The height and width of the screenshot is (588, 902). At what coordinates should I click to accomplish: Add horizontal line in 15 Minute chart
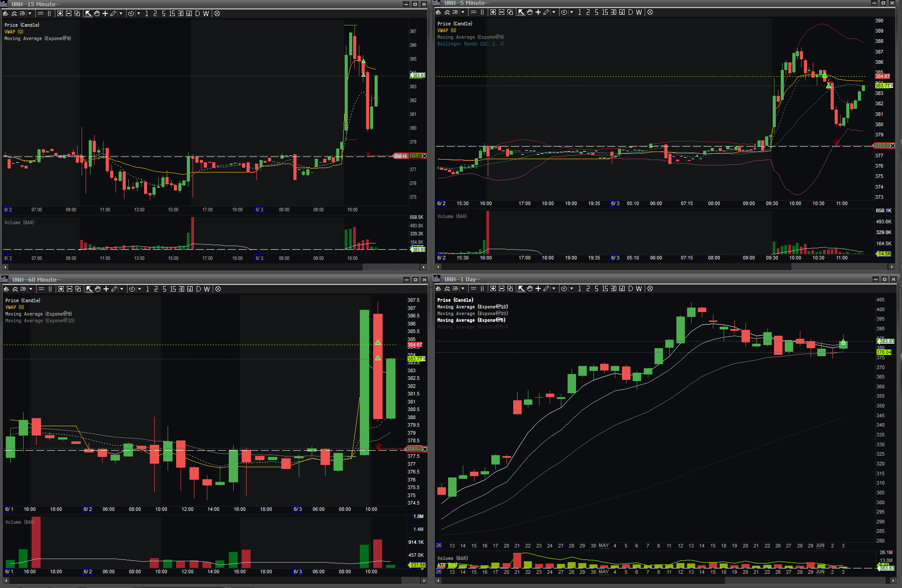click(41, 13)
